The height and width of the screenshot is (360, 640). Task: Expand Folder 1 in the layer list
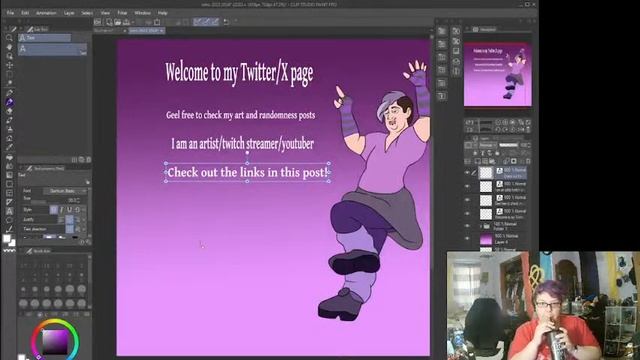[481, 226]
